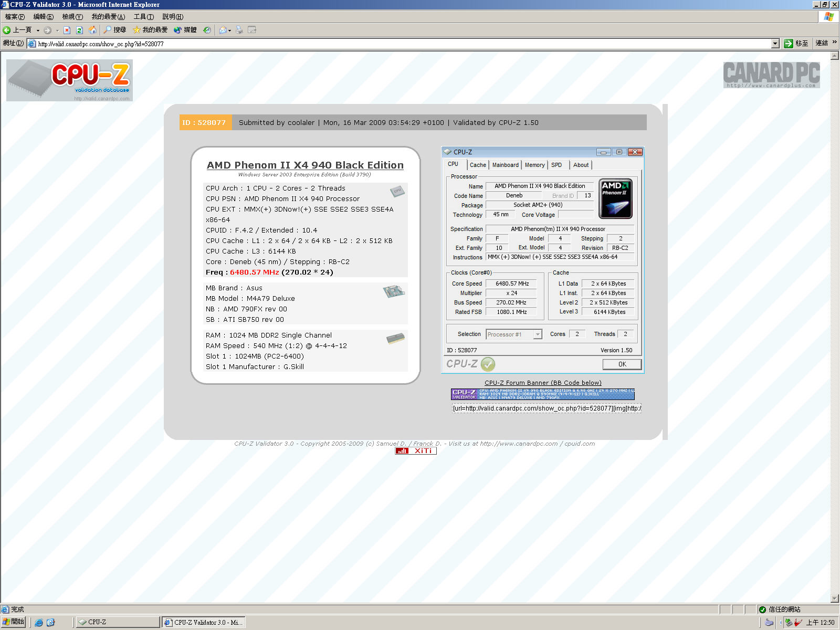The height and width of the screenshot is (630, 840).
Task: Open the 檢視(V) View menu
Action: [x=72, y=17]
